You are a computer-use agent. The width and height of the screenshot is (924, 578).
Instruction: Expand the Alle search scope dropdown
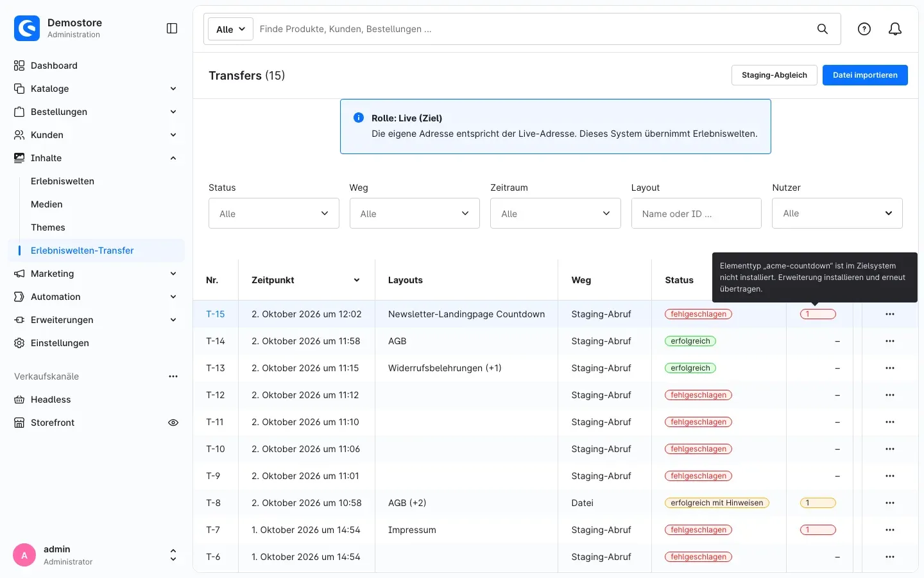(230, 29)
